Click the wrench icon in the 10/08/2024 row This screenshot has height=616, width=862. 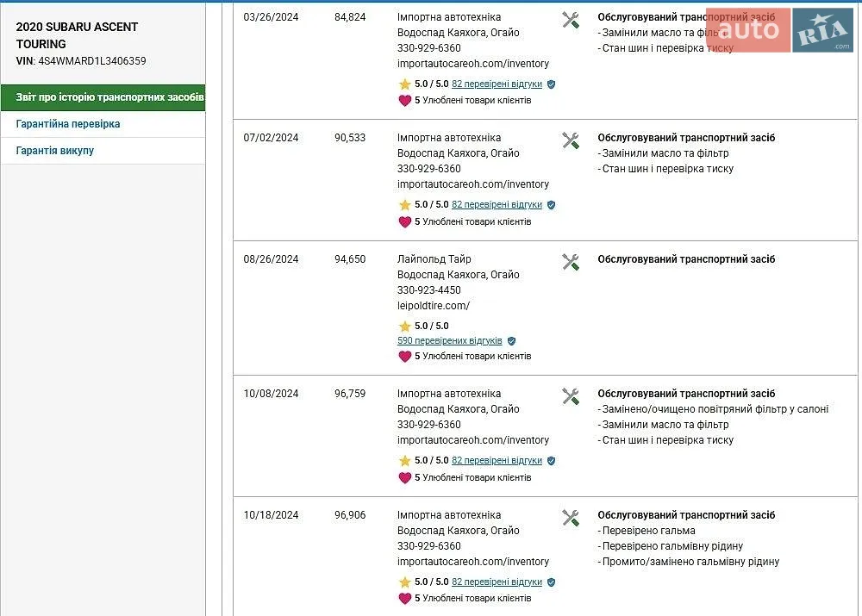pyautogui.click(x=571, y=397)
